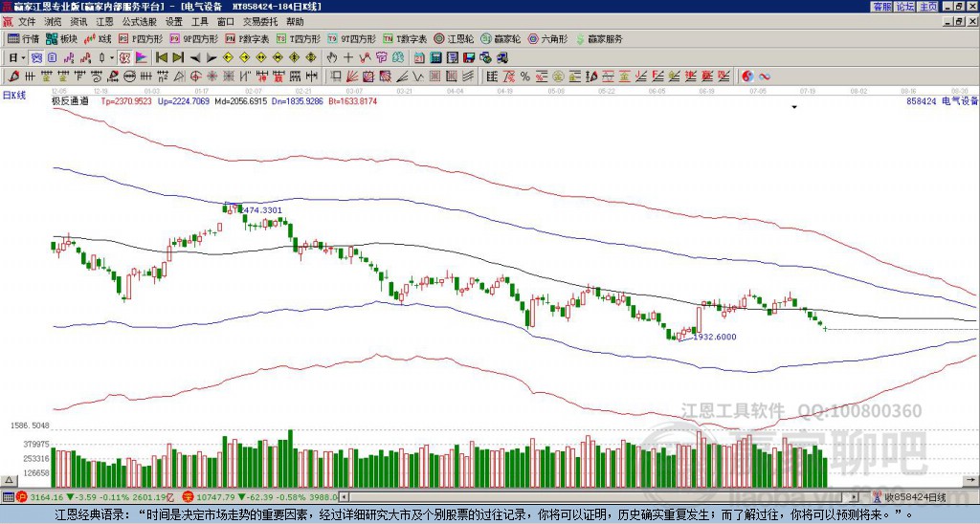Image resolution: width=980 pixels, height=524 pixels.
Task: Click the small grid icon in the status bar
Action: click(x=8, y=498)
